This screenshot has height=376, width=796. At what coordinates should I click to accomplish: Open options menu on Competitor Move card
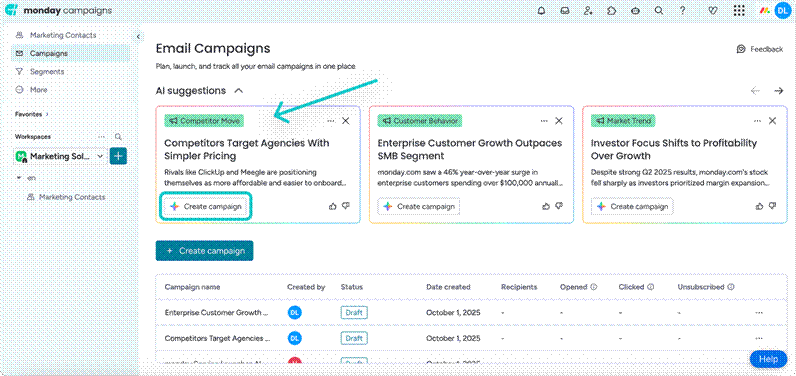point(330,121)
